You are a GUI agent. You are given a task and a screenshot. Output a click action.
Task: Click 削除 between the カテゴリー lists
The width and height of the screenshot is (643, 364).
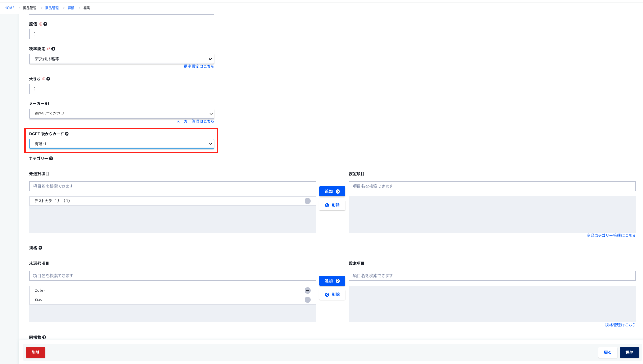tap(332, 205)
